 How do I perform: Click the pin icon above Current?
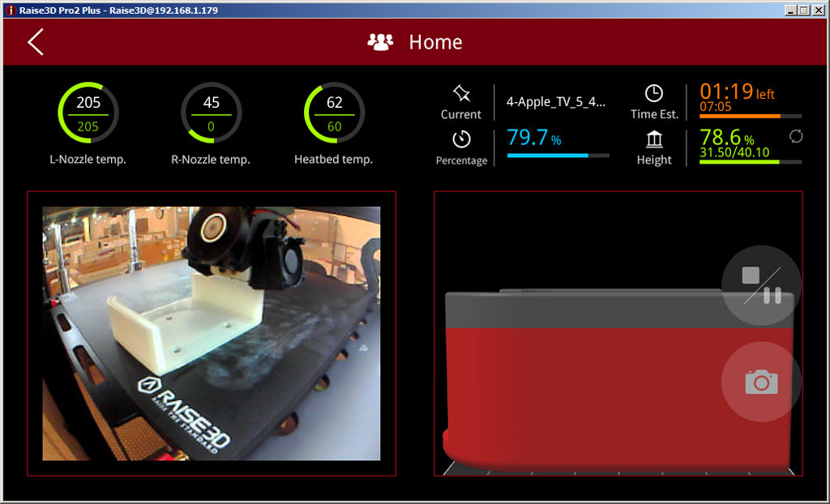tap(461, 93)
